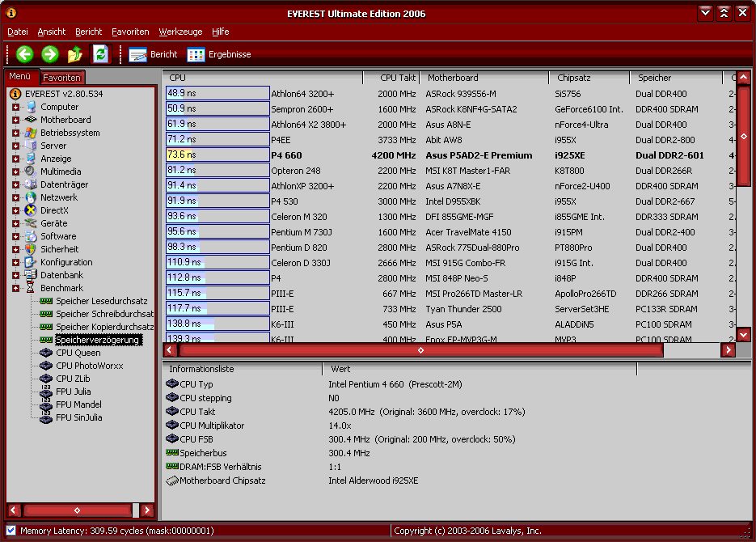Select the Multimedia speaker icon
The width and height of the screenshot is (756, 542).
(31, 171)
